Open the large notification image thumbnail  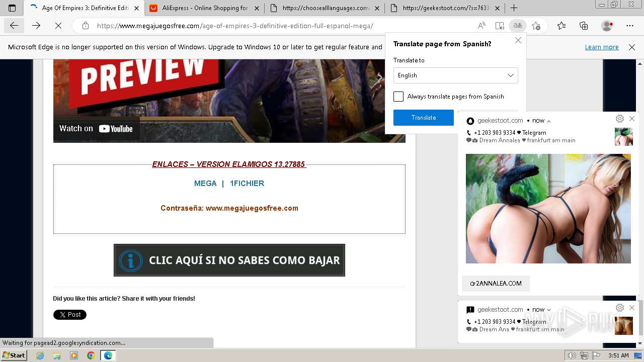(548, 209)
